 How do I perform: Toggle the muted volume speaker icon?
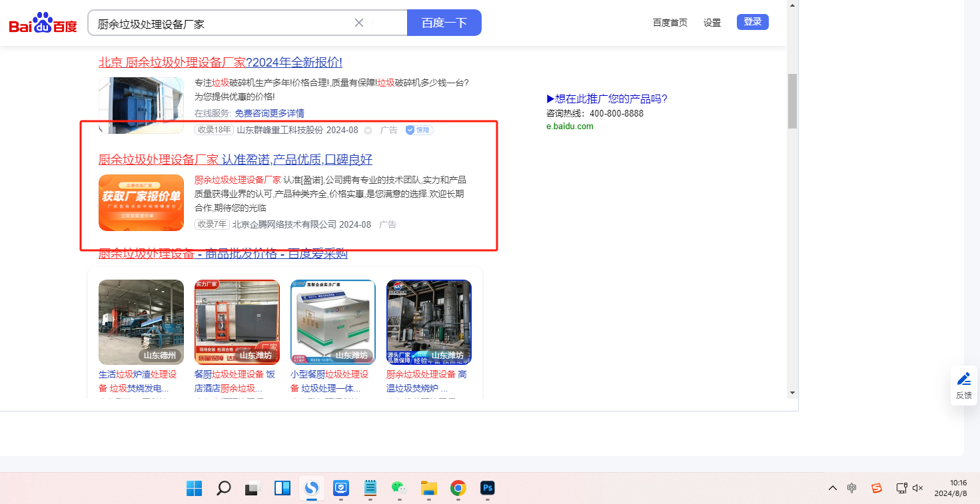(x=918, y=488)
